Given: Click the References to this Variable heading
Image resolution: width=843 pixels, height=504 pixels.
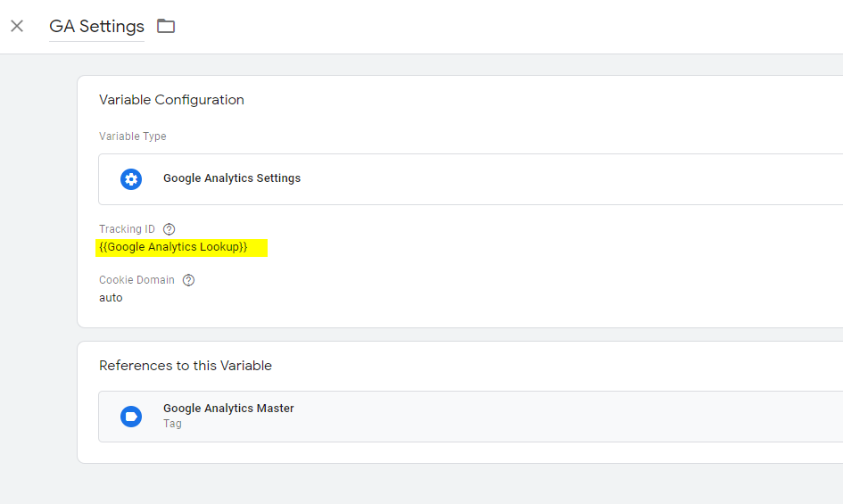Looking at the screenshot, I should tap(186, 366).
